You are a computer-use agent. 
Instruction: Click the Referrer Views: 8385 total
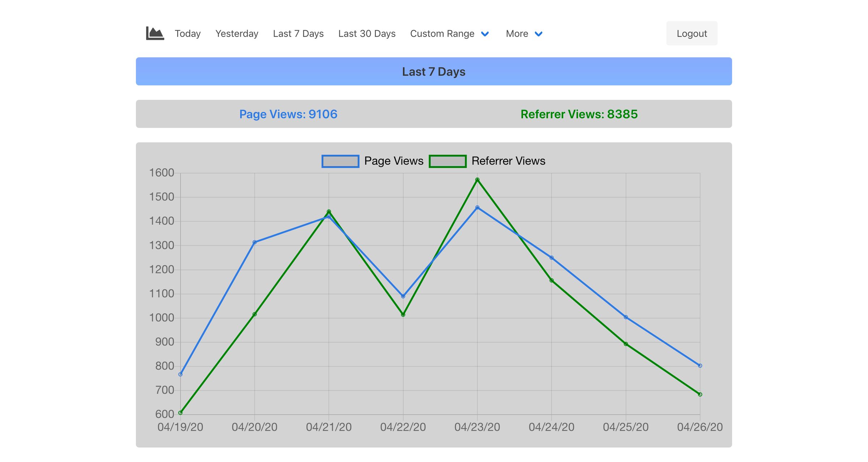tap(579, 115)
